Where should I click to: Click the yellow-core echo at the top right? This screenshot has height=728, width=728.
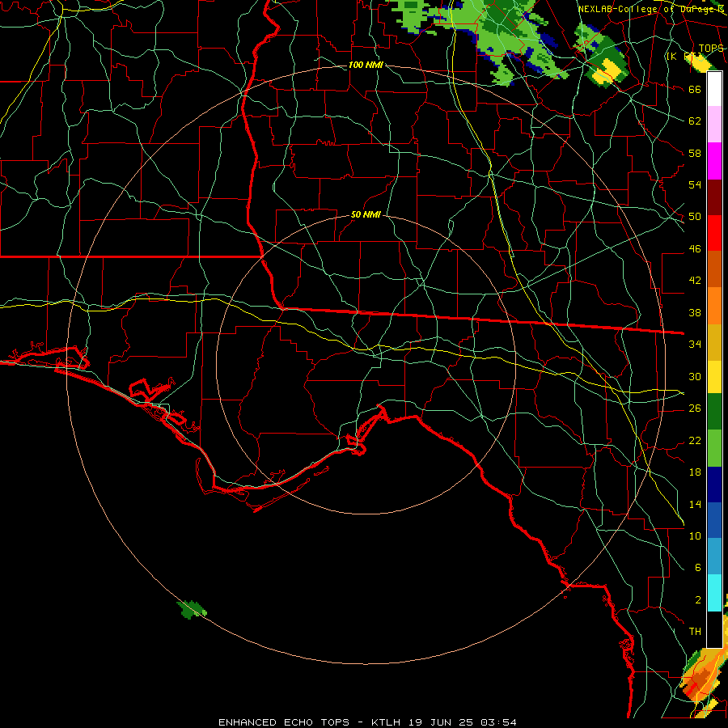pos(609,73)
